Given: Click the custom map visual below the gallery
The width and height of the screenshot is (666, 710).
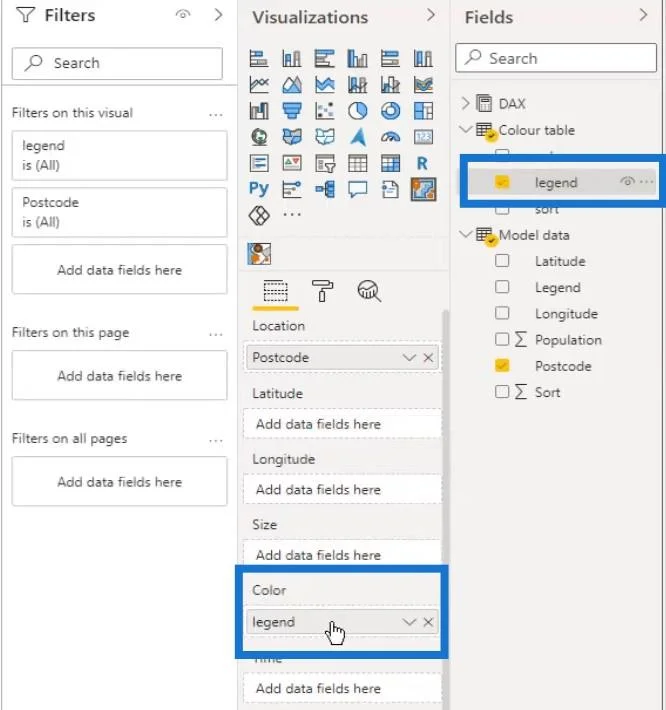Looking at the screenshot, I should pos(259,254).
